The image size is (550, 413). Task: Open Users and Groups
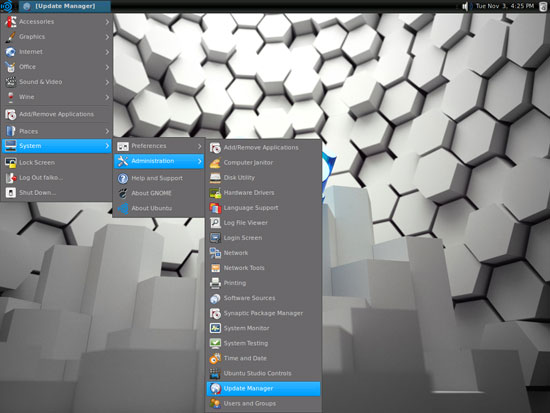tap(263, 404)
